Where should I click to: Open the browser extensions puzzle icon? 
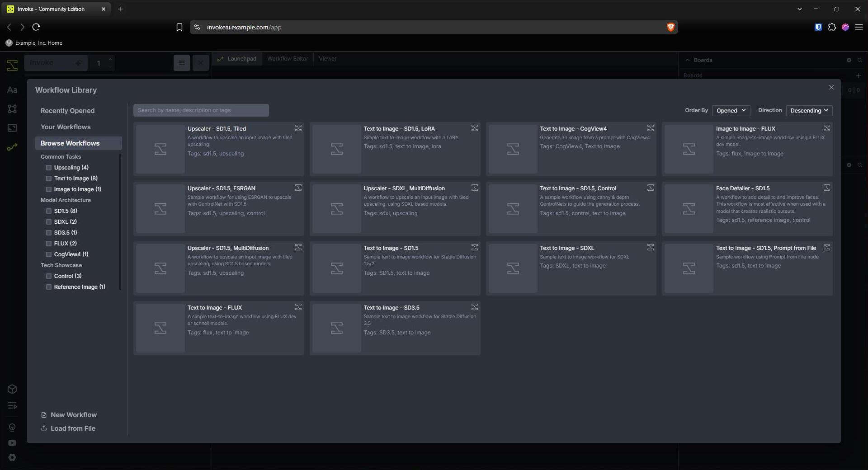[x=832, y=27]
